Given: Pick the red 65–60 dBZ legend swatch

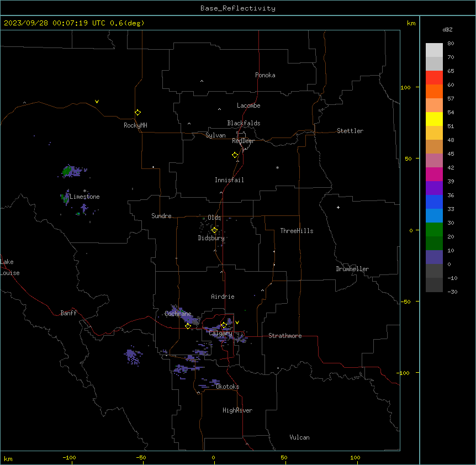Looking at the screenshot, I should pyautogui.click(x=434, y=78).
